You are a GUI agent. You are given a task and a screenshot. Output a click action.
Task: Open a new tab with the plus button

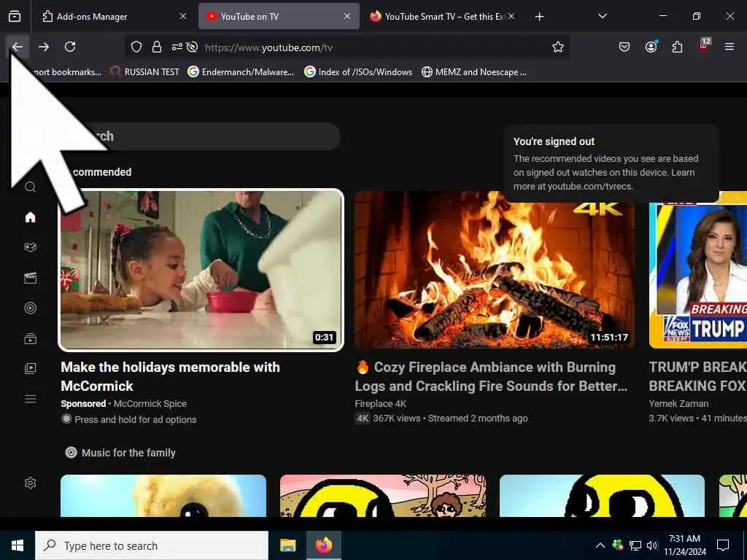point(539,17)
